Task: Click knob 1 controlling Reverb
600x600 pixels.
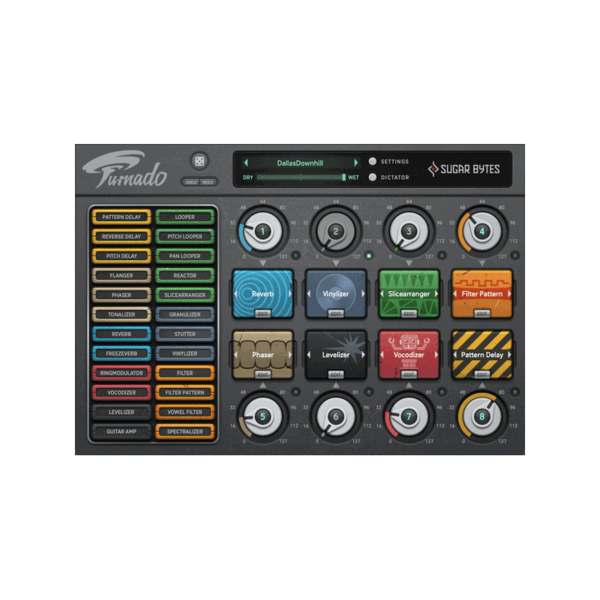Action: pyautogui.click(x=263, y=231)
